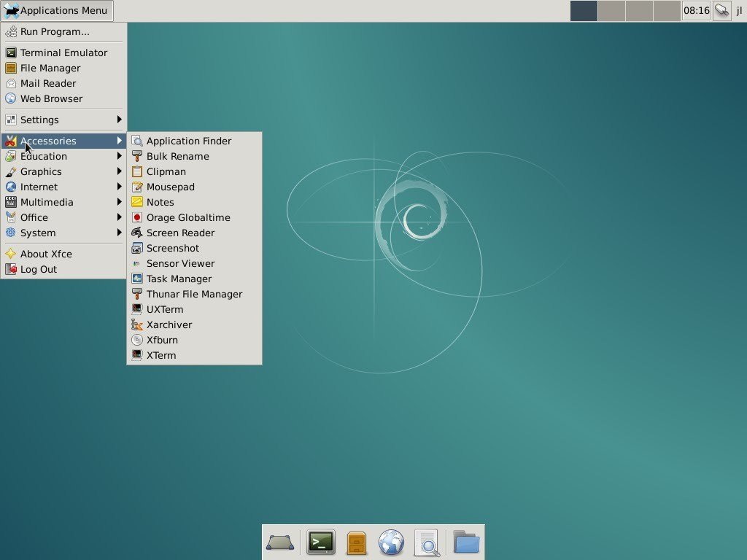Expand the System submenu arrow
The width and height of the screenshot is (747, 560).
pos(119,233)
